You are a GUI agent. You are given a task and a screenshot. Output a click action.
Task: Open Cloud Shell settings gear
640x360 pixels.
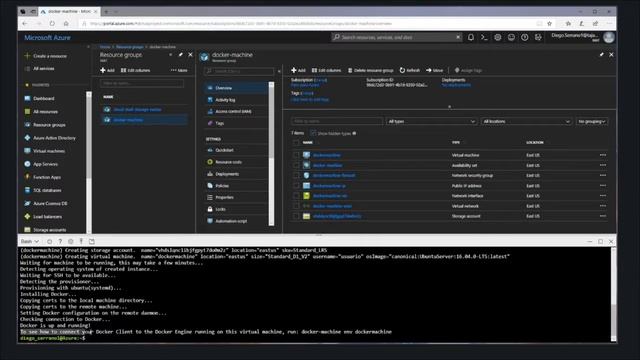[x=71, y=241]
